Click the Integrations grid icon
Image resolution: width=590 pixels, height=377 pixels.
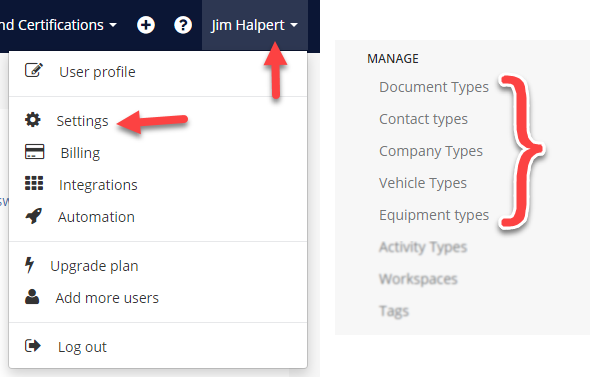point(34,184)
